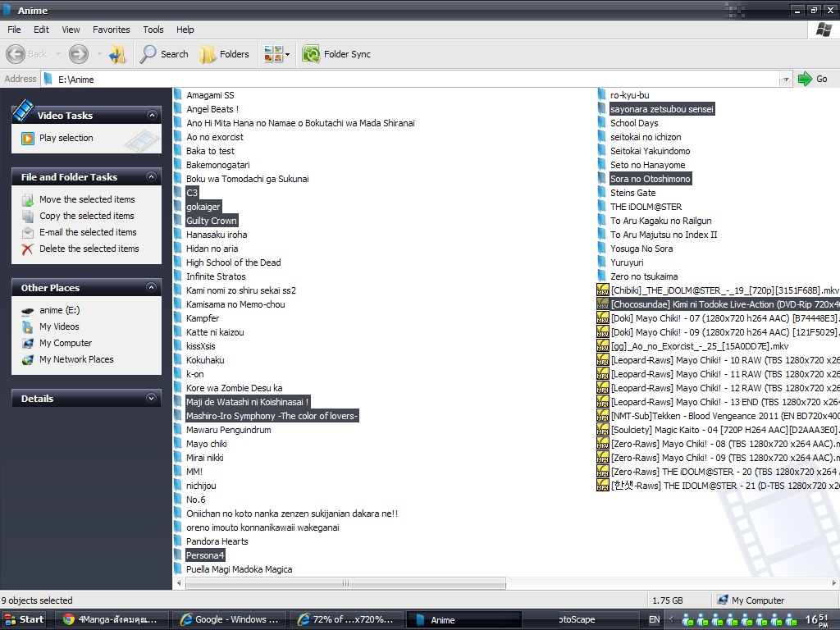Open the Edit menu

[x=41, y=30]
